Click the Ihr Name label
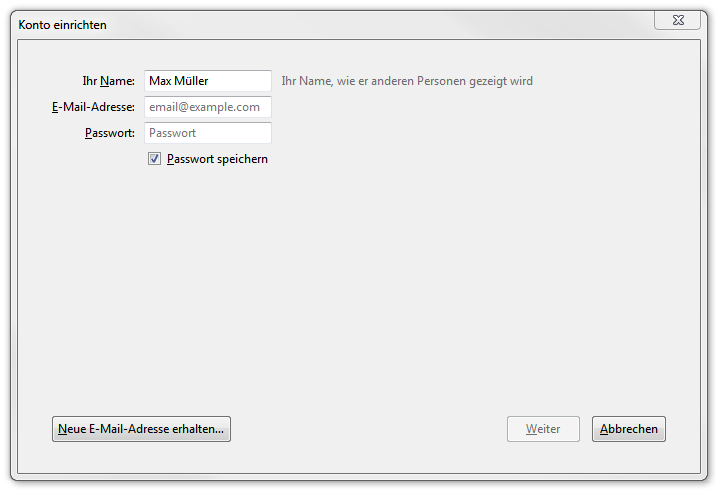 tap(109, 81)
